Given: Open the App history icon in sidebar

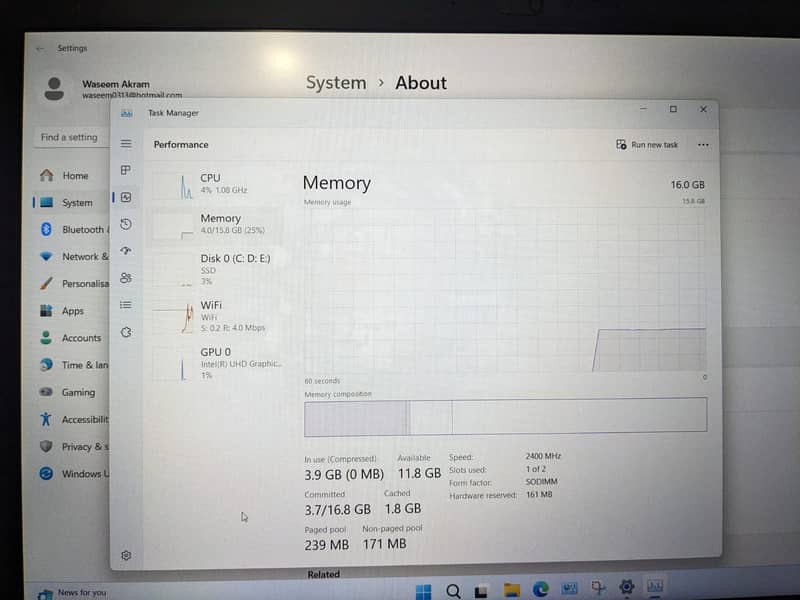Looking at the screenshot, I should [x=126, y=224].
